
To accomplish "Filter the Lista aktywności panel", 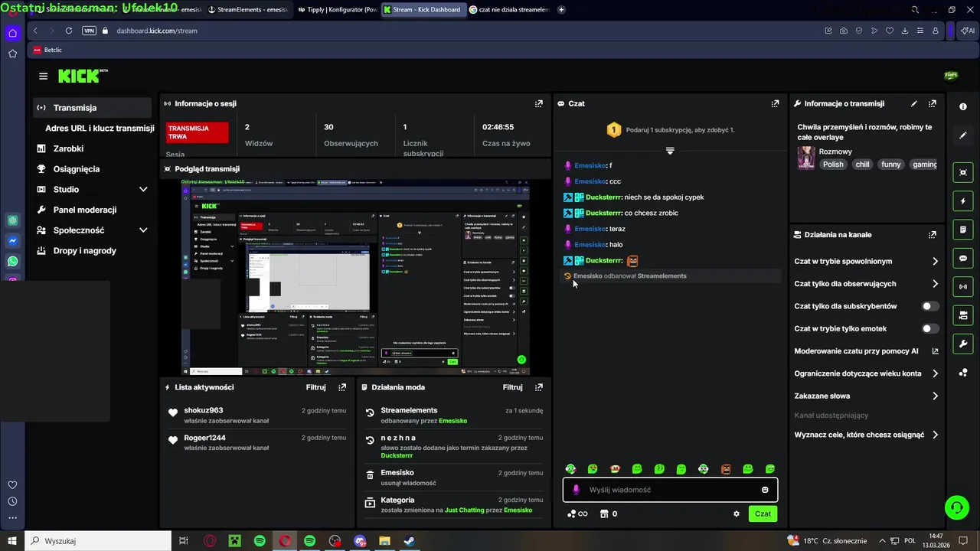I will click(x=315, y=387).
